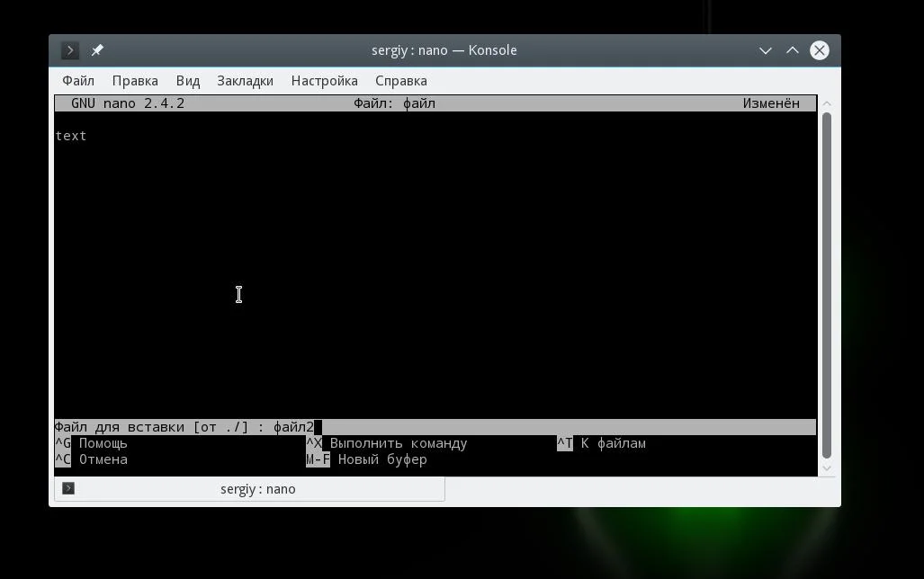This screenshot has height=579, width=924.
Task: Click the ^G Помощь shortcut
Action: point(92,443)
